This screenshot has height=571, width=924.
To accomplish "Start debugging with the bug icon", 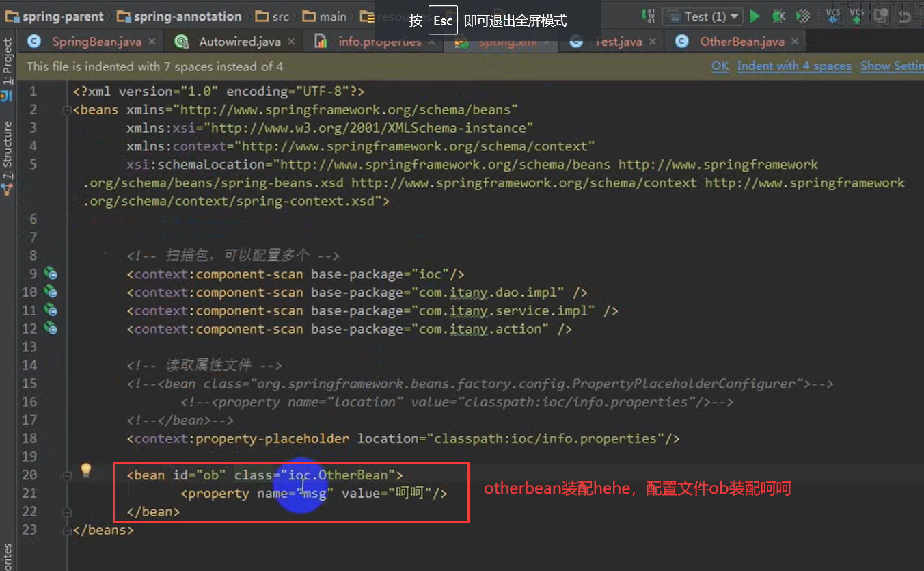I will coord(778,16).
